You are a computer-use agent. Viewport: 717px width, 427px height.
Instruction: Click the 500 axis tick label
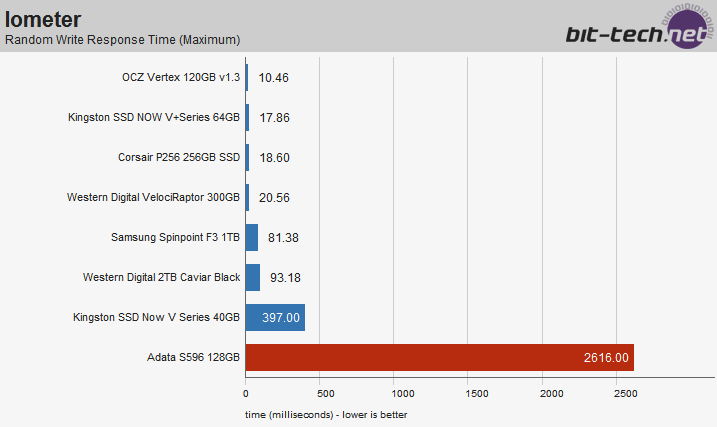(x=326, y=394)
